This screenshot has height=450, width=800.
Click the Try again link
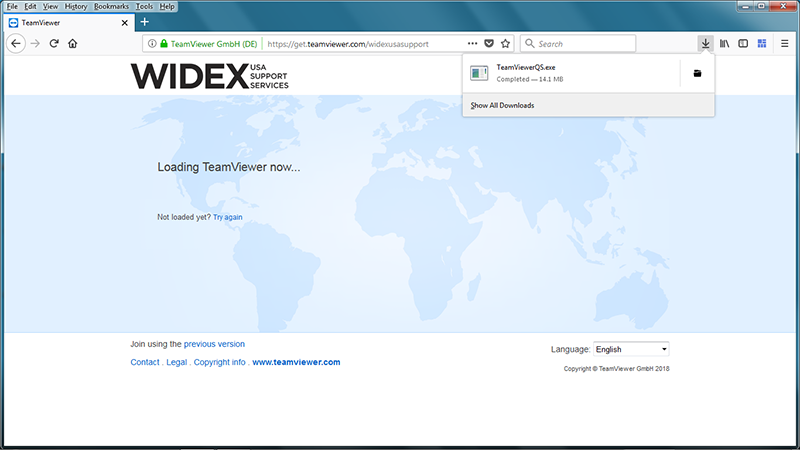pos(227,217)
